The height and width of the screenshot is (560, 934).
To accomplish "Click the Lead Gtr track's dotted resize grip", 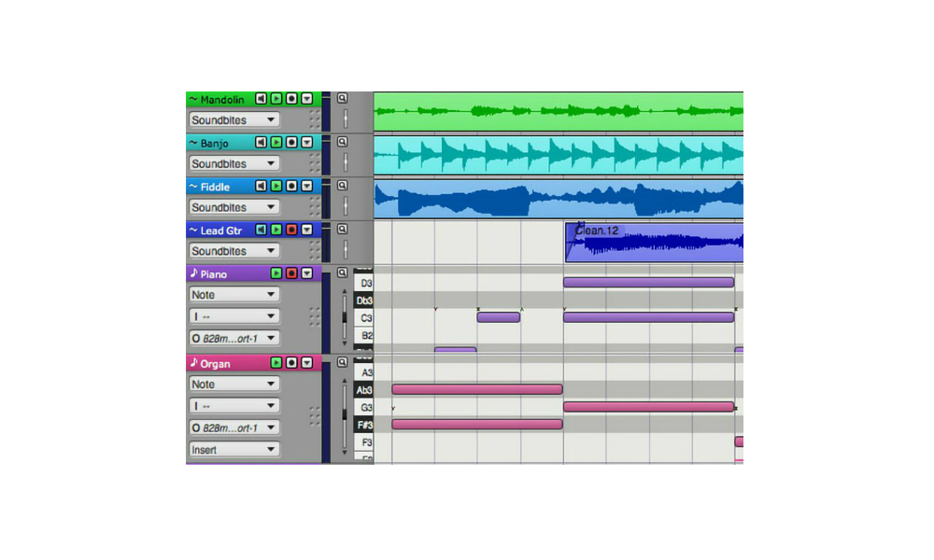I will pyautogui.click(x=315, y=250).
